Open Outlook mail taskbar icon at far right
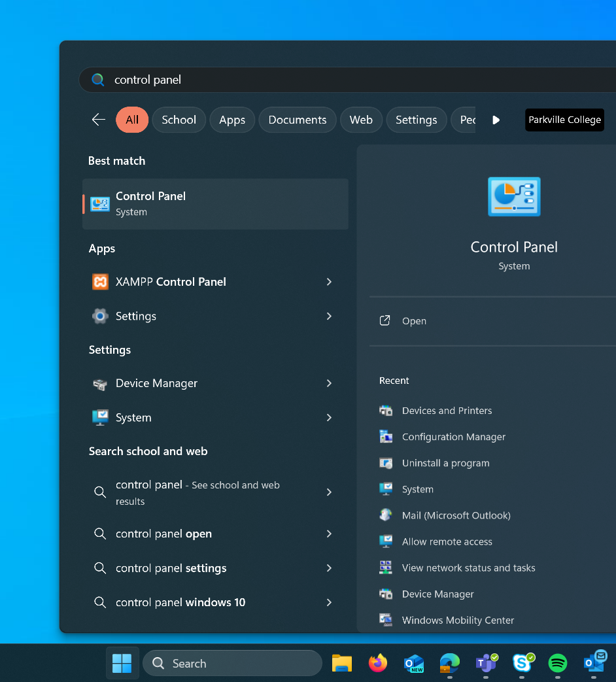 594,662
